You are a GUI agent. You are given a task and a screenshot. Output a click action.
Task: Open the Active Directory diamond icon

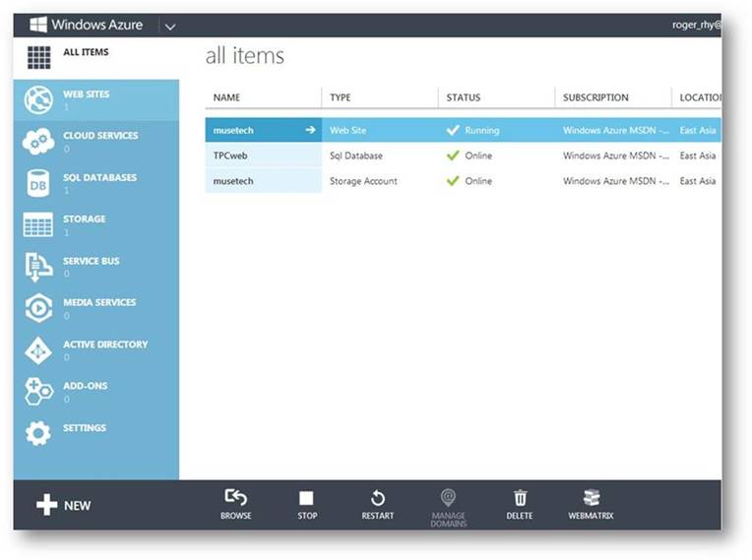point(37,350)
